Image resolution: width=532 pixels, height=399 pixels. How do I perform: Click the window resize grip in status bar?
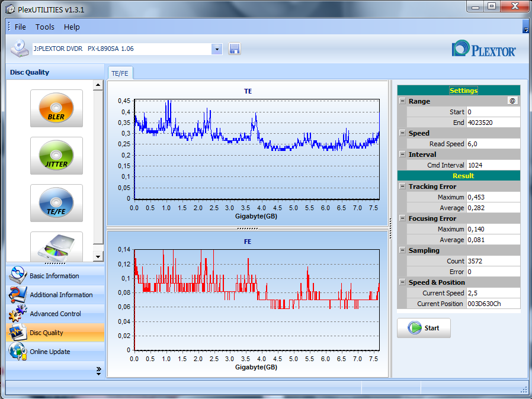click(x=524, y=390)
